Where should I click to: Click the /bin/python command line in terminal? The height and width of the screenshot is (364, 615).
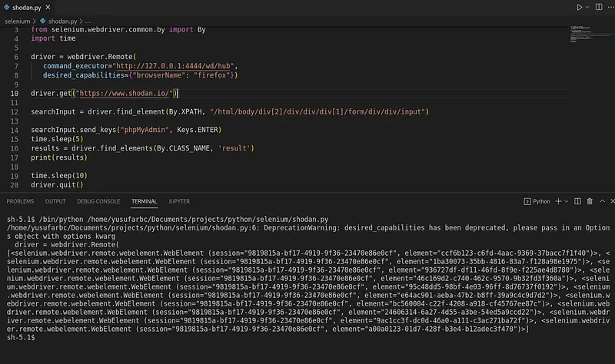pyautogui.click(x=184, y=220)
